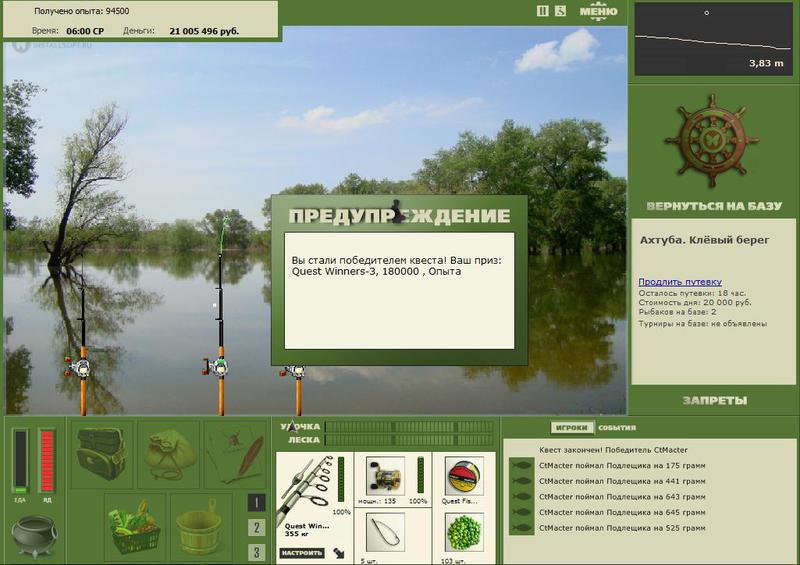Select rod slot 2
800x565 pixels.
256,528
